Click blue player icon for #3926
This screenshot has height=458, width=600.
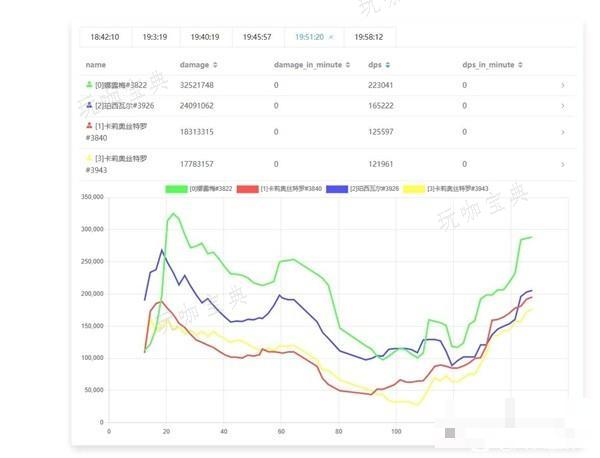(89, 105)
